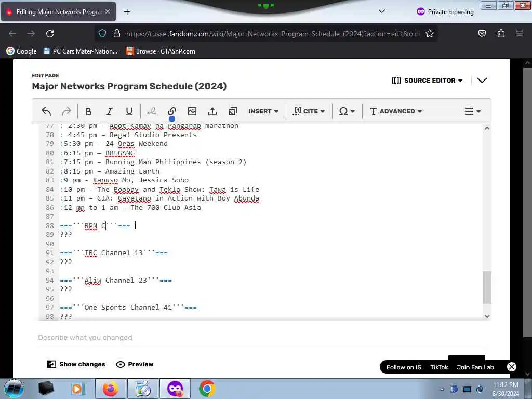Apply italic formatting with the I icon
This screenshot has height=399, width=532.
click(109, 111)
